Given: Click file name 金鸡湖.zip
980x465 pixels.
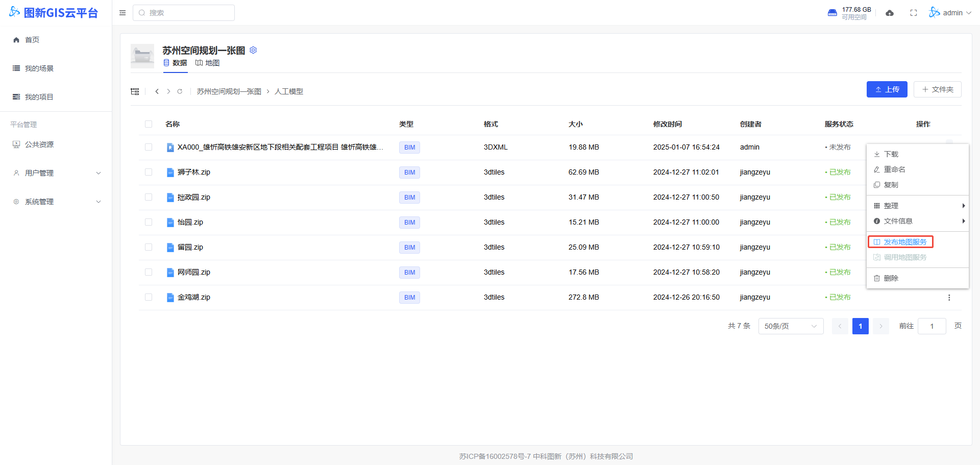Looking at the screenshot, I should [x=194, y=298].
